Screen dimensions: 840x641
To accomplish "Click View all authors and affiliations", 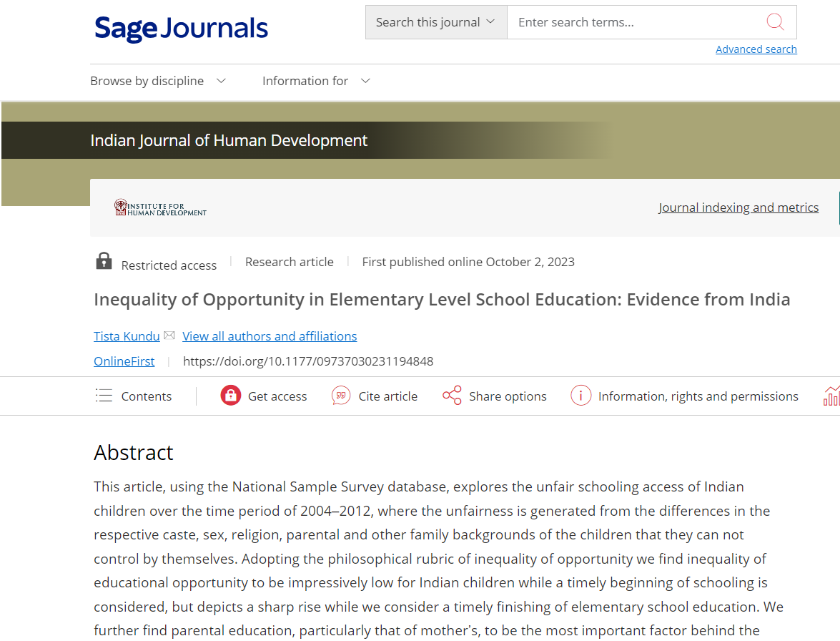I will 270,336.
